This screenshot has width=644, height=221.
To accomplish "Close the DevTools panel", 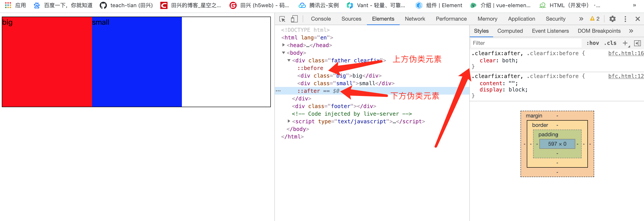I will point(637,19).
